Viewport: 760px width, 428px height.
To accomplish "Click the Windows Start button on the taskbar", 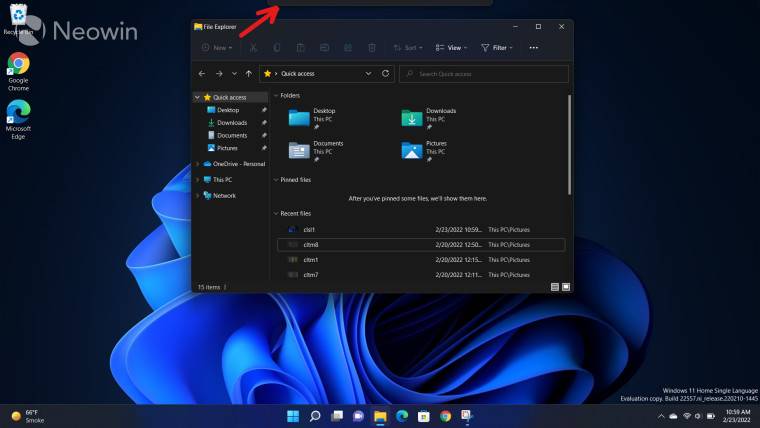I will [293, 416].
